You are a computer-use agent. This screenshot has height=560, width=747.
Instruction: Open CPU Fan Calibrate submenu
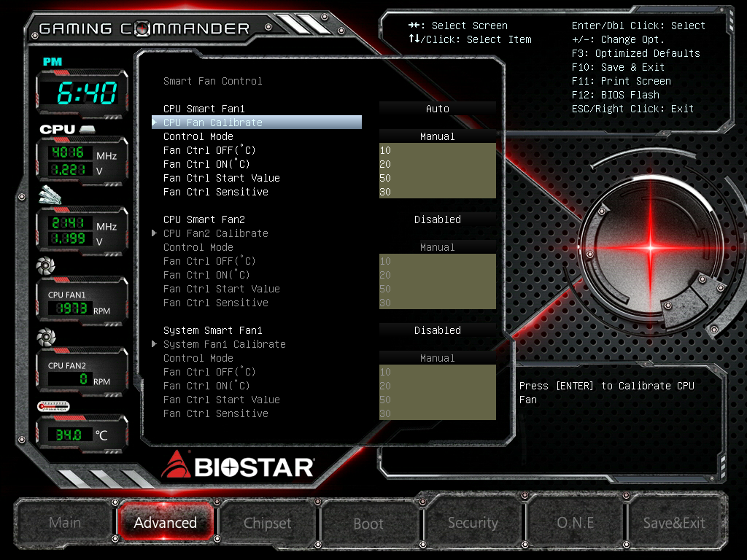point(257,122)
